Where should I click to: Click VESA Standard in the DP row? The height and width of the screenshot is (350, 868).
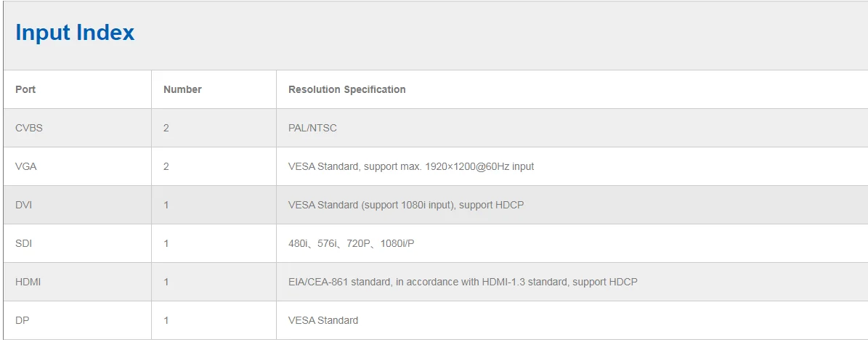pos(323,320)
